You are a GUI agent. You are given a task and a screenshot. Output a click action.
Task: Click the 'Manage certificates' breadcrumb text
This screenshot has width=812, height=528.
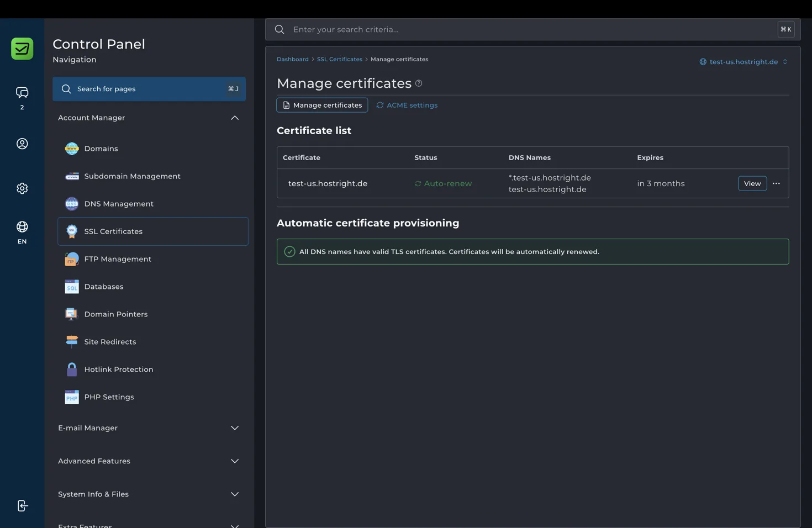(x=399, y=59)
